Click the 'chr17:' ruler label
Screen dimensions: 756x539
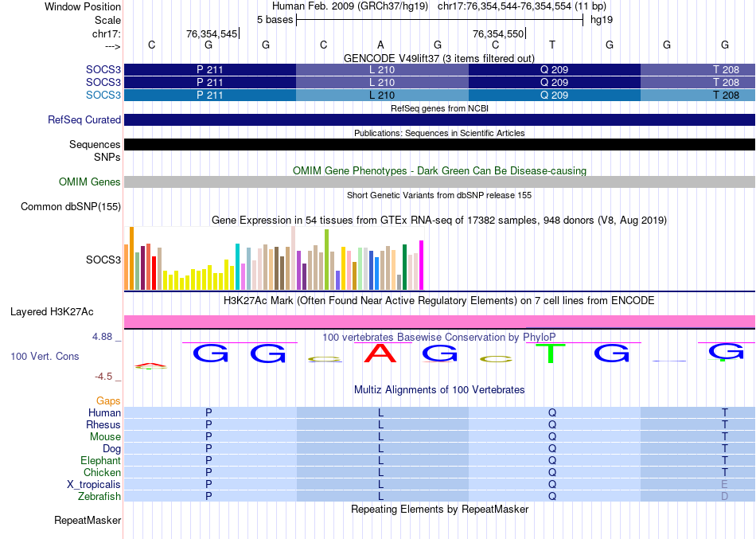pos(106,33)
